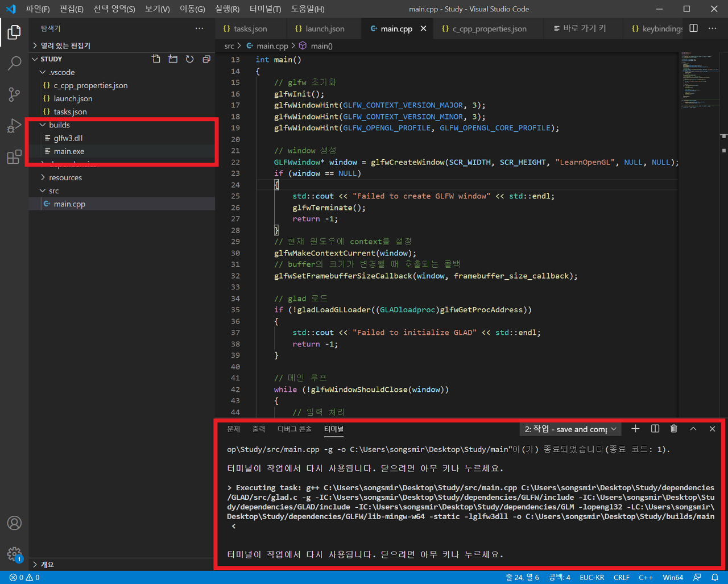Open a new terminal with plus icon
728x584 pixels.
(635, 428)
